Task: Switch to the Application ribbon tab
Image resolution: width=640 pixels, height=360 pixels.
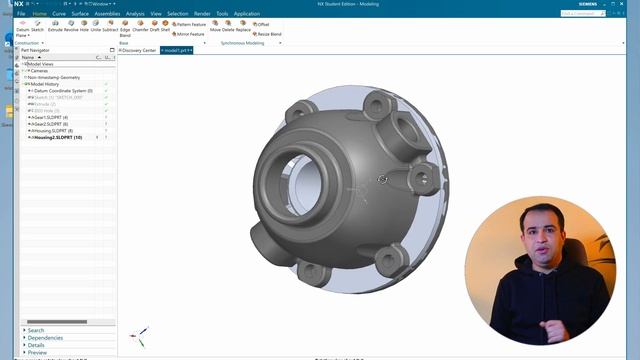Action: coord(247,13)
